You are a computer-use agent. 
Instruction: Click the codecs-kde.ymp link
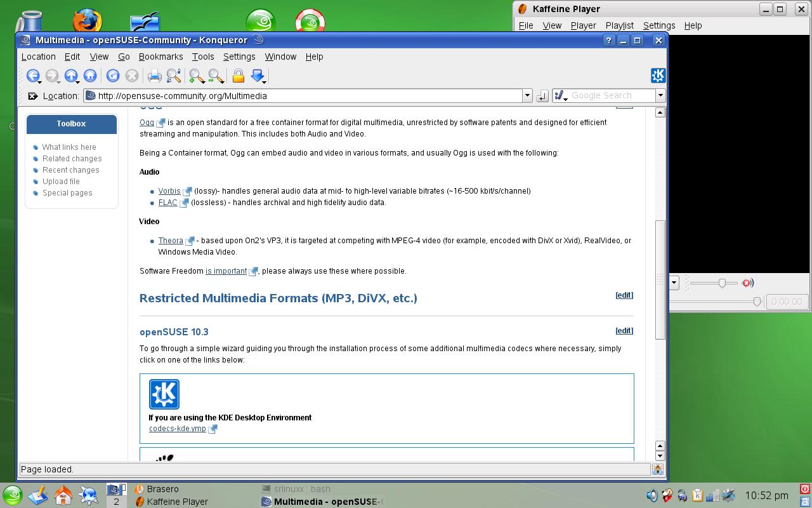point(178,429)
